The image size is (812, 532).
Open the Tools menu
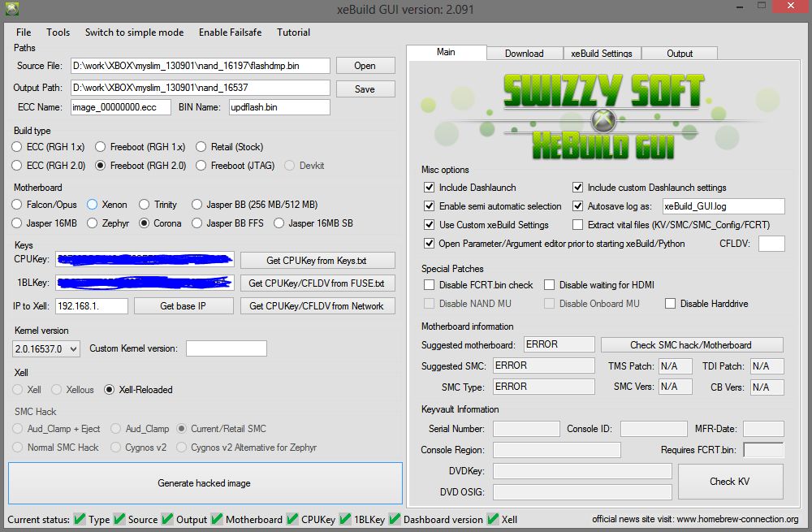tap(58, 32)
